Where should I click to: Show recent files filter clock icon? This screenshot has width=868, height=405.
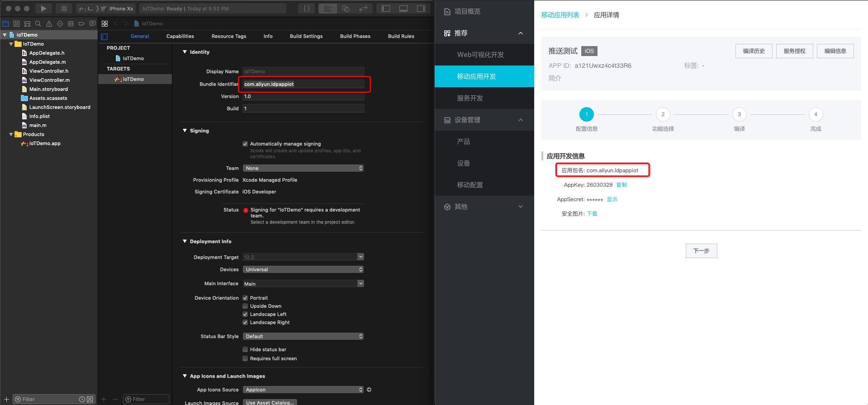point(82,399)
